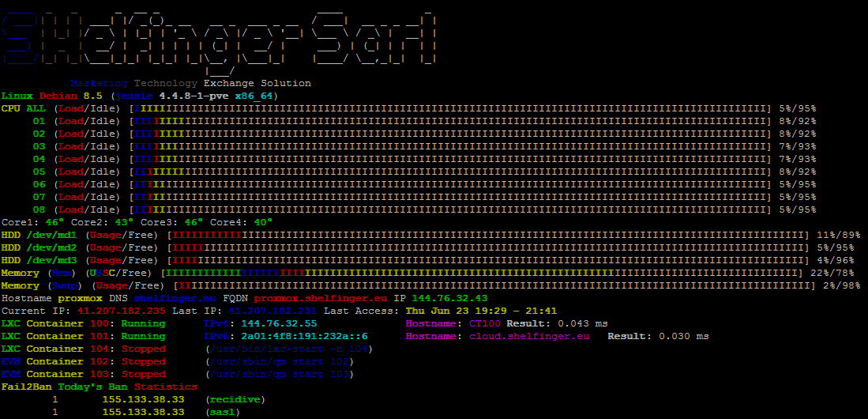The image size is (868, 419).
Task: Click the Last IP "41.207.182.231"
Action: point(273,311)
